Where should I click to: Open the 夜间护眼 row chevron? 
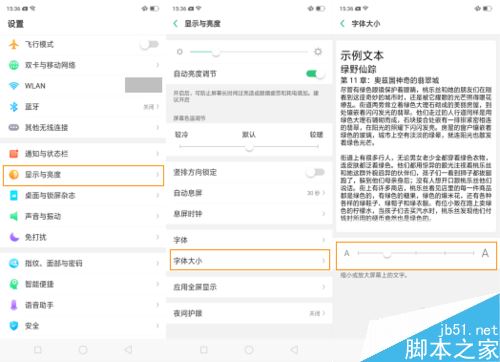pyautogui.click(x=324, y=313)
